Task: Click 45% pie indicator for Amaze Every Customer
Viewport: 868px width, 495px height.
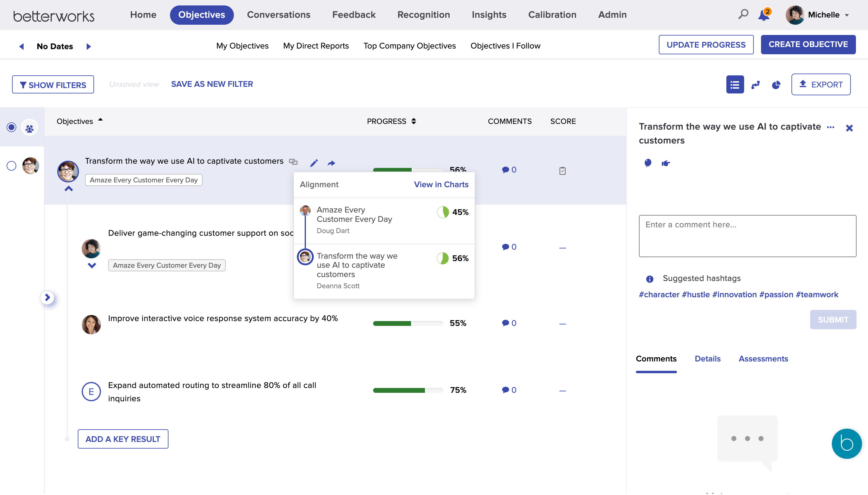Action: [443, 212]
